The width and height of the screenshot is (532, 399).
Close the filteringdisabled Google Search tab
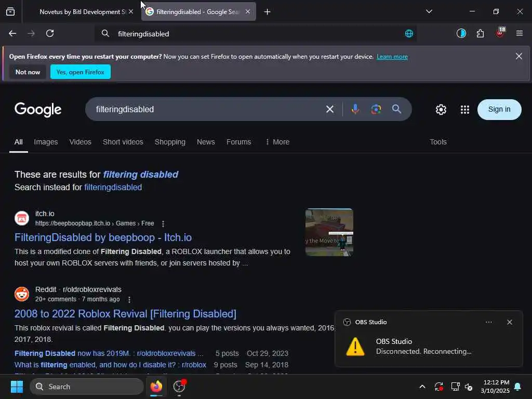[248, 11]
